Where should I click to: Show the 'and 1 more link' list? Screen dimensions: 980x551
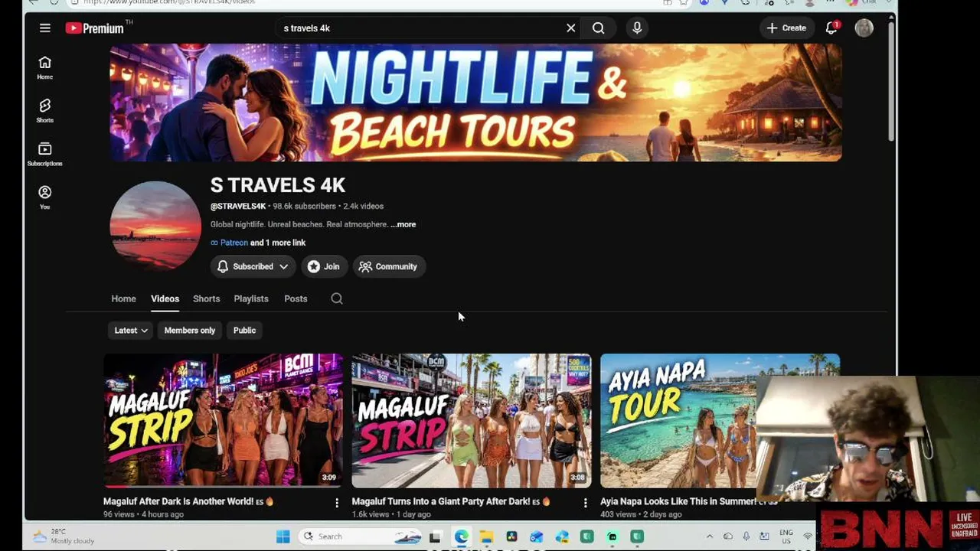(278, 243)
